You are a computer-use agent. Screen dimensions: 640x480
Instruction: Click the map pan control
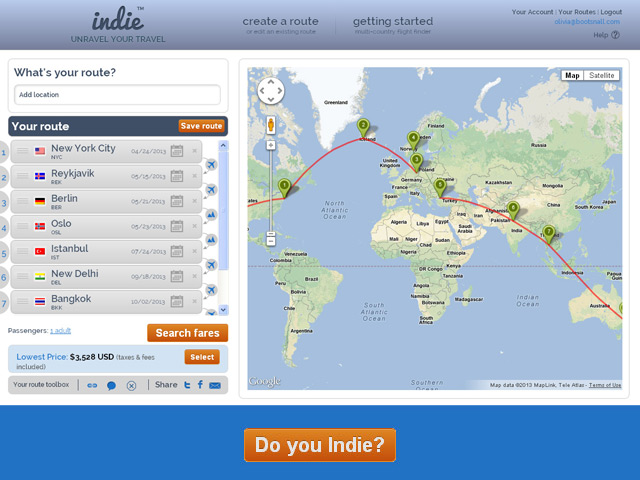pos(271,91)
